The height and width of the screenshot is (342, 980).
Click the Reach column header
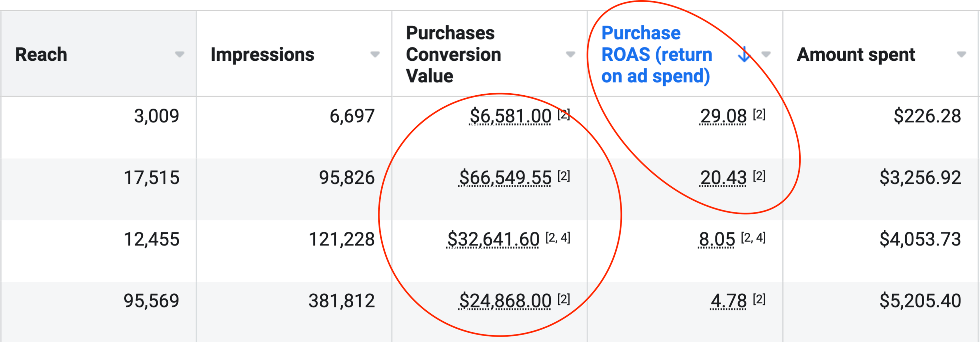click(x=41, y=54)
